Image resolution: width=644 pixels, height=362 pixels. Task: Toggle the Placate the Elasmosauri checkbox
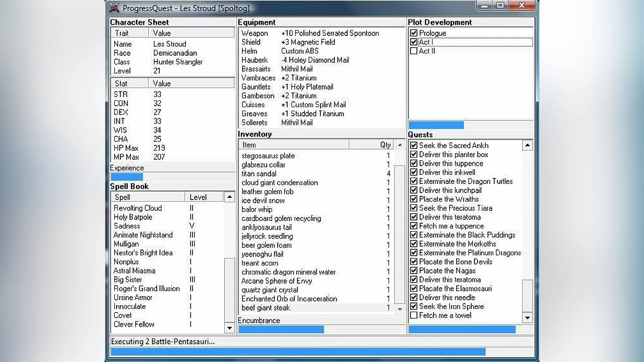tap(413, 289)
